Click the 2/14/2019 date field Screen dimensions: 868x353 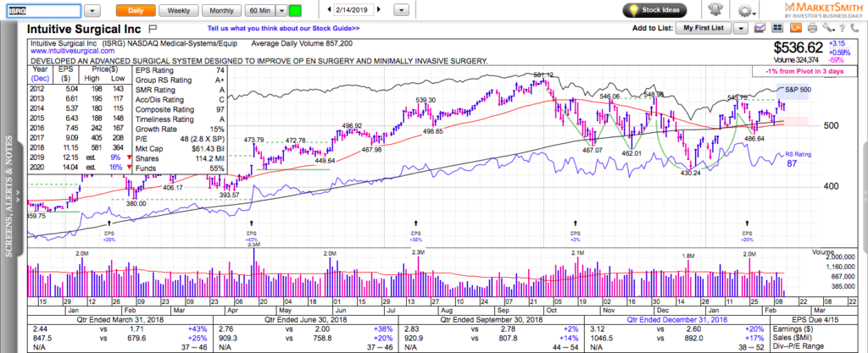point(354,10)
